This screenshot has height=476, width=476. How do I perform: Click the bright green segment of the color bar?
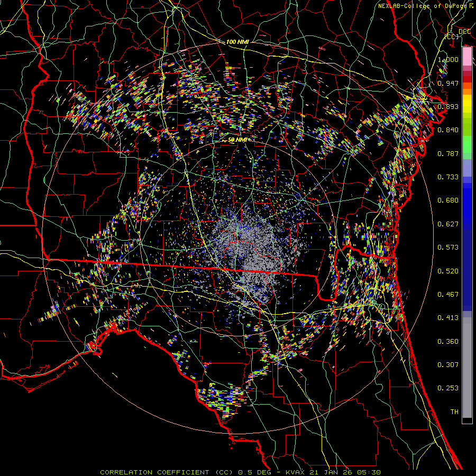467,144
